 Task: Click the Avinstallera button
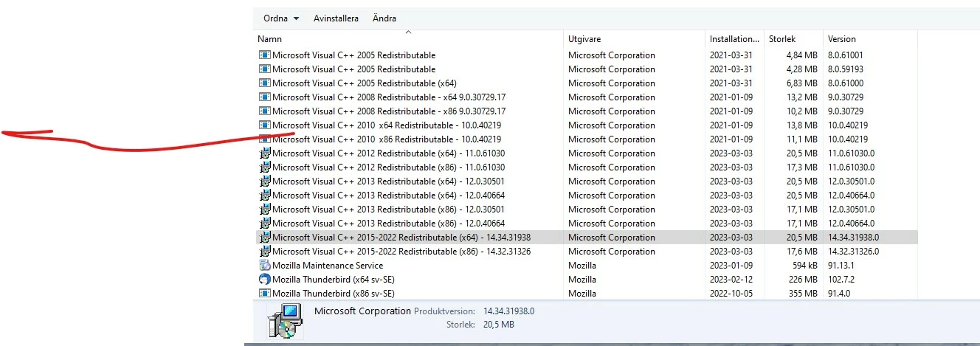(x=336, y=18)
